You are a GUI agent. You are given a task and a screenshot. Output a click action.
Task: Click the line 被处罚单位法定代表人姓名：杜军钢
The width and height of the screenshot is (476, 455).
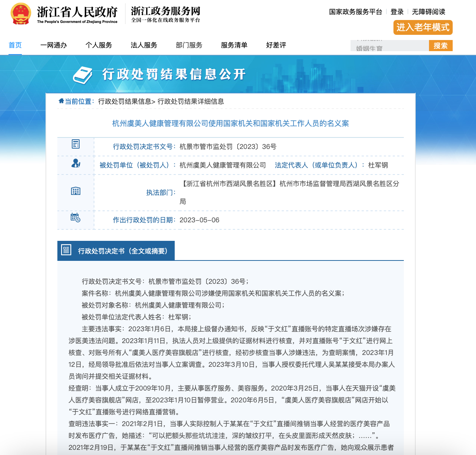(137, 317)
